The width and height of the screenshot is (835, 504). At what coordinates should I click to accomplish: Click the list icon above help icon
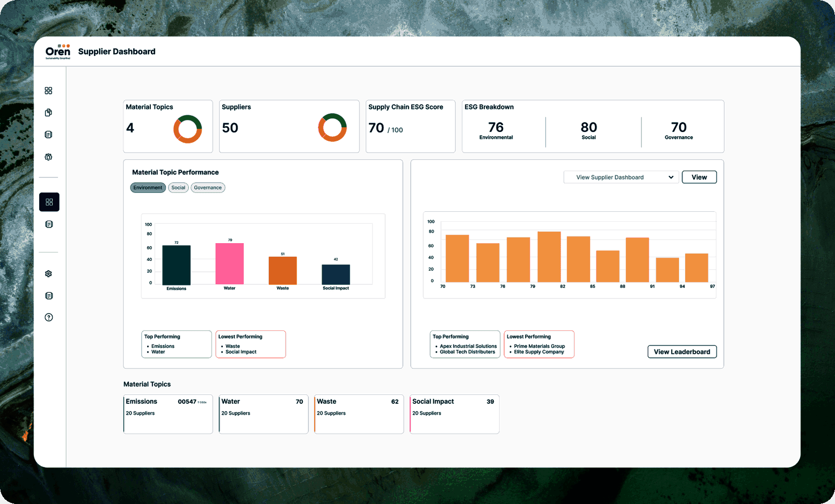49,296
